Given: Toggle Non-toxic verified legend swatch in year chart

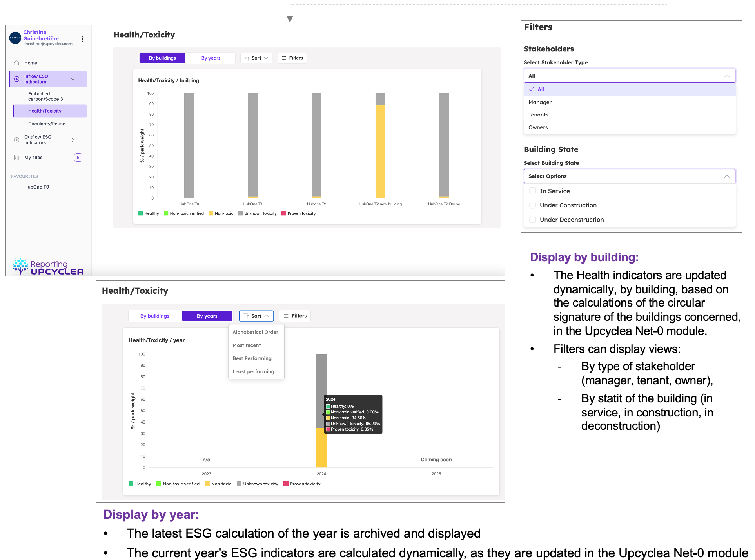Looking at the screenshot, I should click(159, 484).
